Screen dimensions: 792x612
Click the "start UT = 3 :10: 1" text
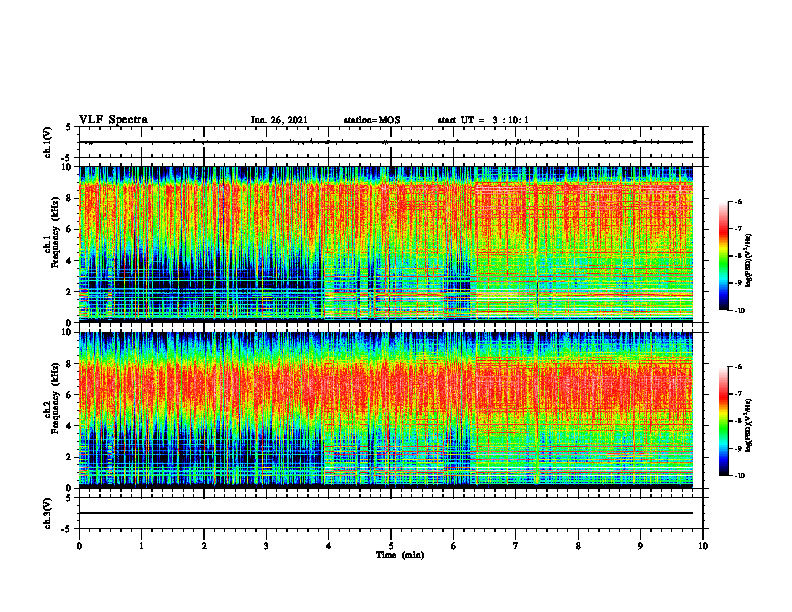click(x=483, y=120)
